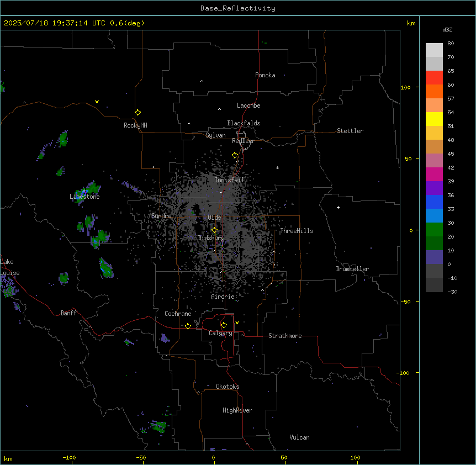Viewport: 476px width, 465px height.
Task: Pick the magenta 39-42 dBZ legend swatch
Action: pos(434,174)
